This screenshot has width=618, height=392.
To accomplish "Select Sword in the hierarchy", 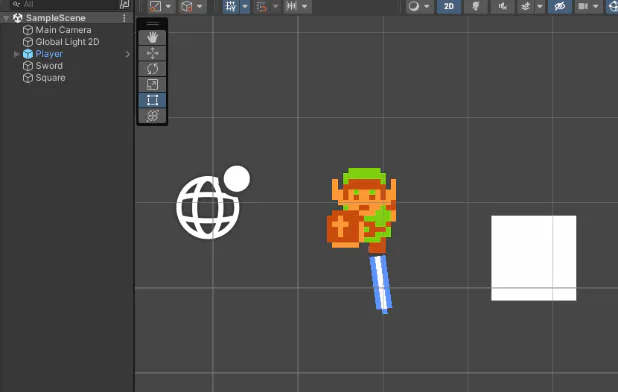I will (x=49, y=66).
